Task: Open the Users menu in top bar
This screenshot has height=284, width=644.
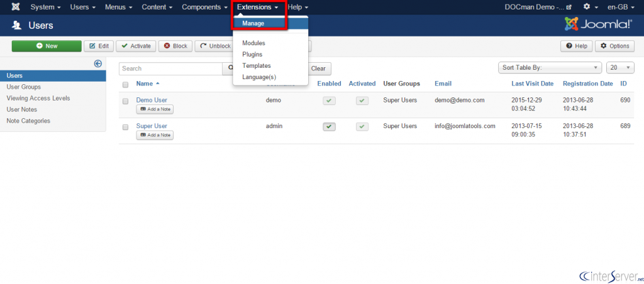Action: (x=82, y=7)
